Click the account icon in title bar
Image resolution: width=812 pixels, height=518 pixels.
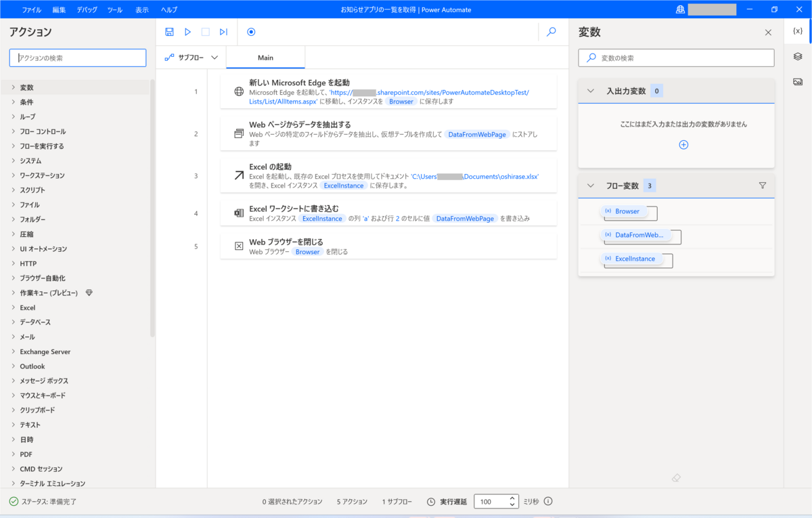(x=680, y=9)
